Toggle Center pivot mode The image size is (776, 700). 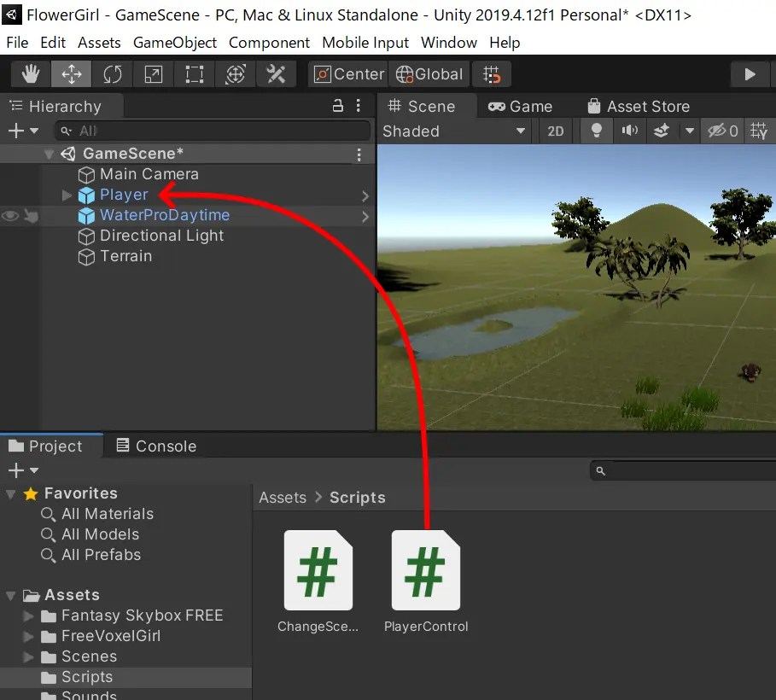pyautogui.click(x=348, y=74)
